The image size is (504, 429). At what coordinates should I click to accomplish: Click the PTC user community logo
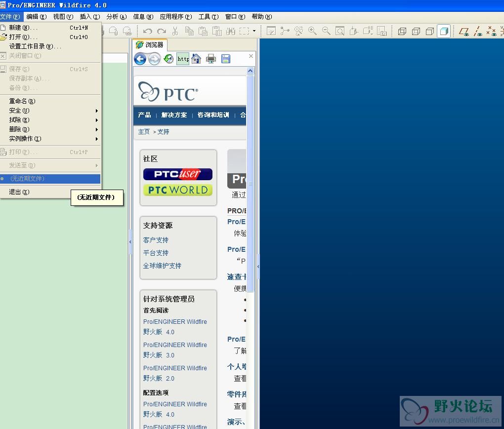click(178, 174)
